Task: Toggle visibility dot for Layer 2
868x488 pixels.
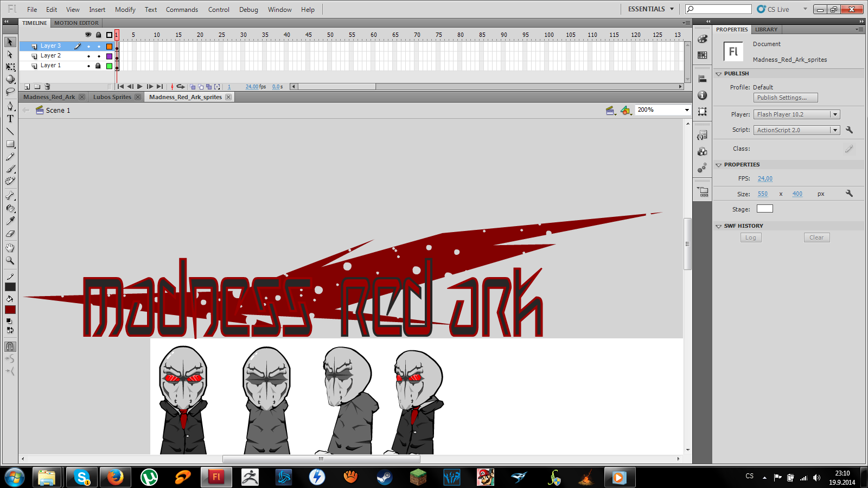Action: tap(88, 56)
